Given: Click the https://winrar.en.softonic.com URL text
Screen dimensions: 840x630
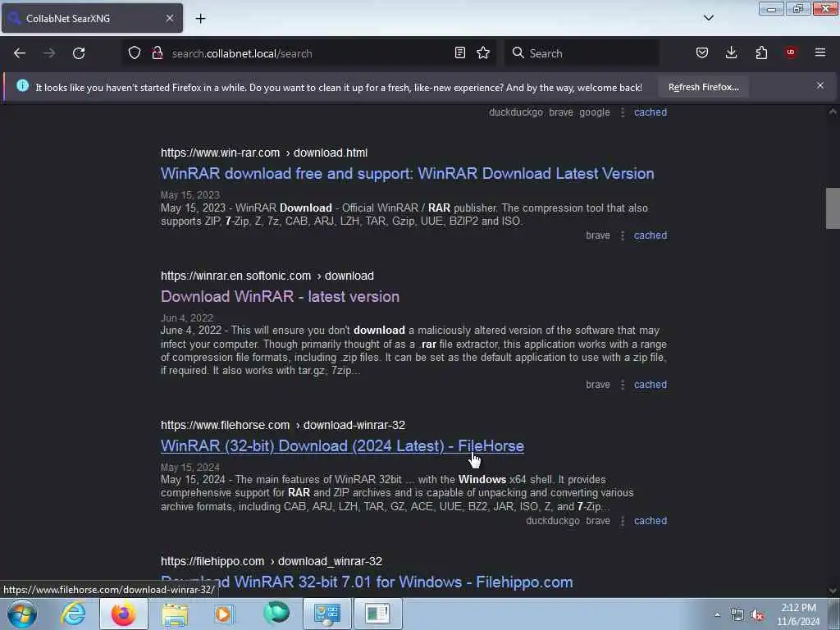Looking at the screenshot, I should pyautogui.click(x=235, y=276).
